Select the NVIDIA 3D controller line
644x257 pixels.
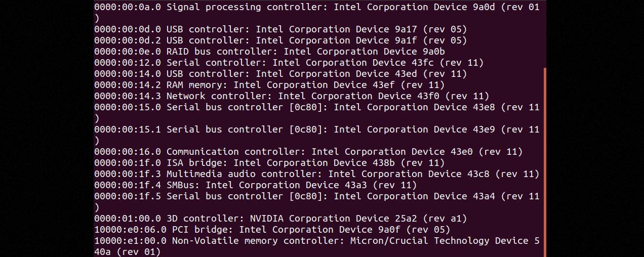pos(280,219)
